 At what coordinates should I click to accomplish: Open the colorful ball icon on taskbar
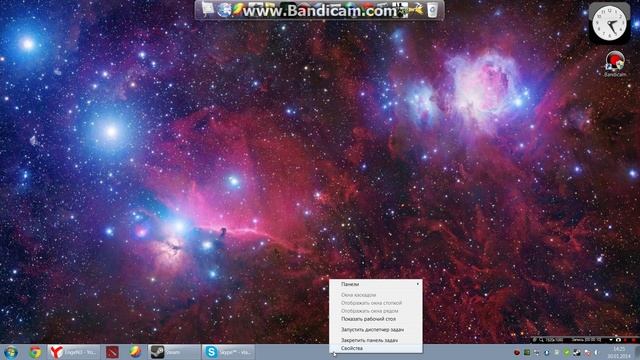click(135, 352)
